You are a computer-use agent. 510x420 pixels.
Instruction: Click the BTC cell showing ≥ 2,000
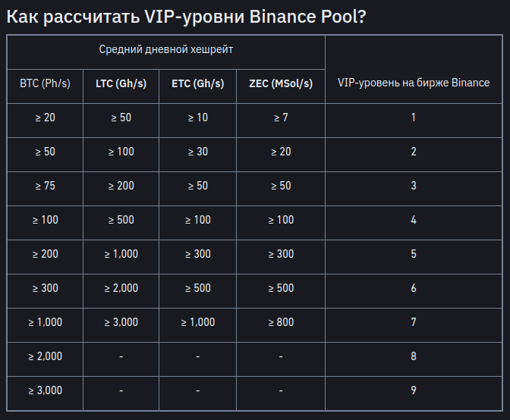point(45,356)
